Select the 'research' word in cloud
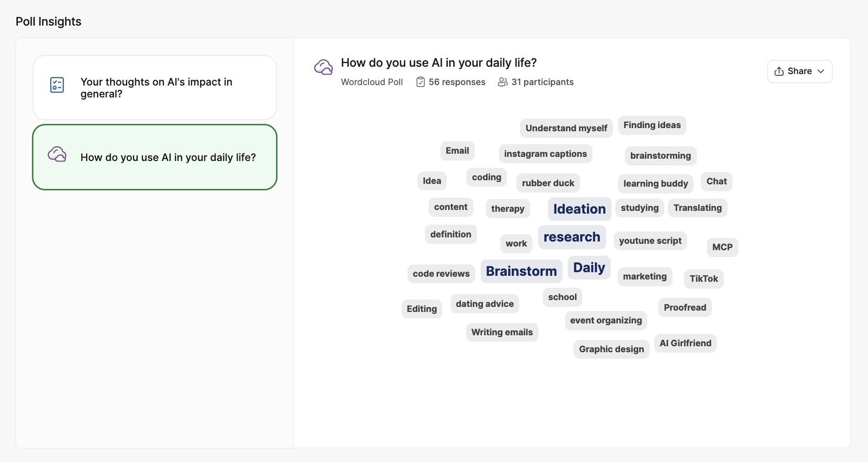 point(571,237)
